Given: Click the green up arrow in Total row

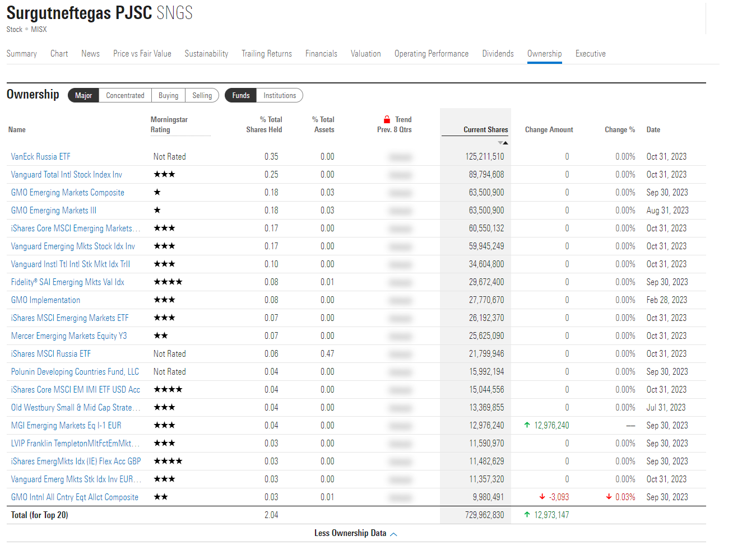Looking at the screenshot, I should 527,515.
